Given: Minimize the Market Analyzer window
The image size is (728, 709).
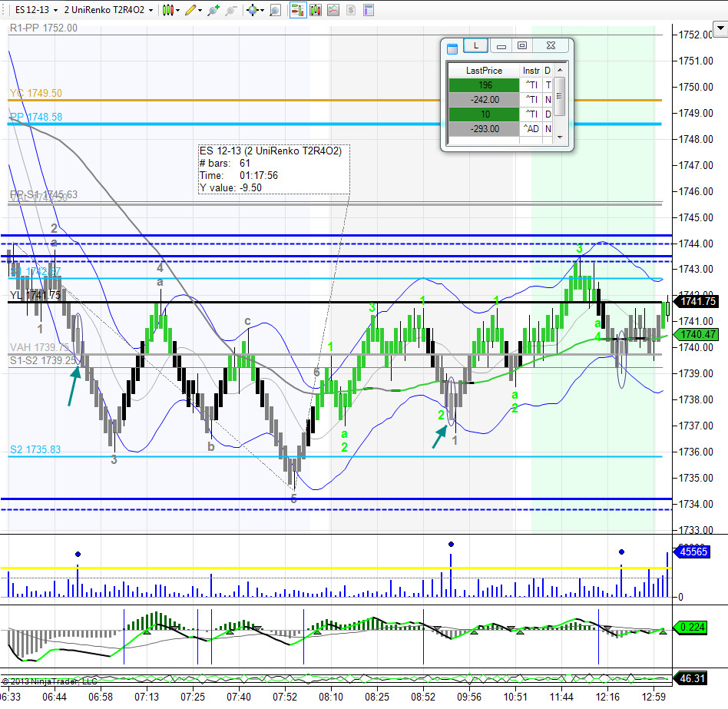Looking at the screenshot, I should click(501, 45).
